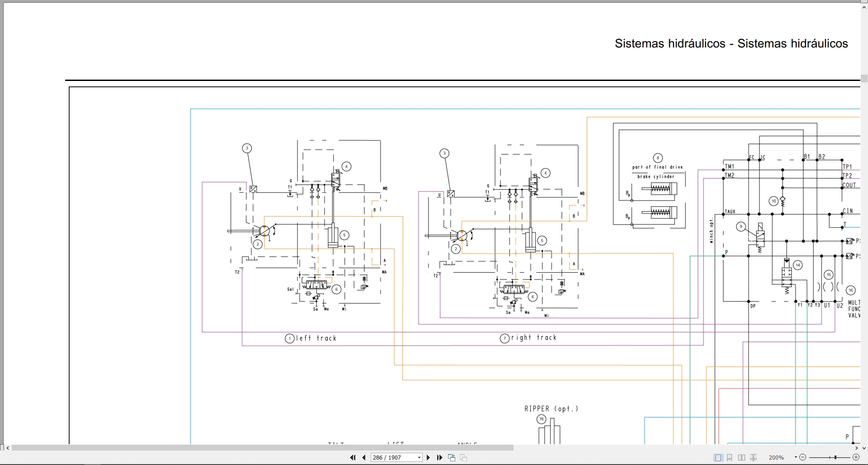Click the horizontal scrollbar right arrow
This screenshot has width=868, height=465.
coord(856,448)
